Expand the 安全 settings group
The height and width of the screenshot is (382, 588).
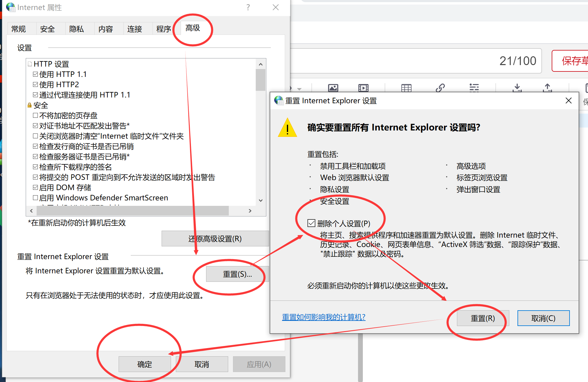pyautogui.click(x=29, y=105)
